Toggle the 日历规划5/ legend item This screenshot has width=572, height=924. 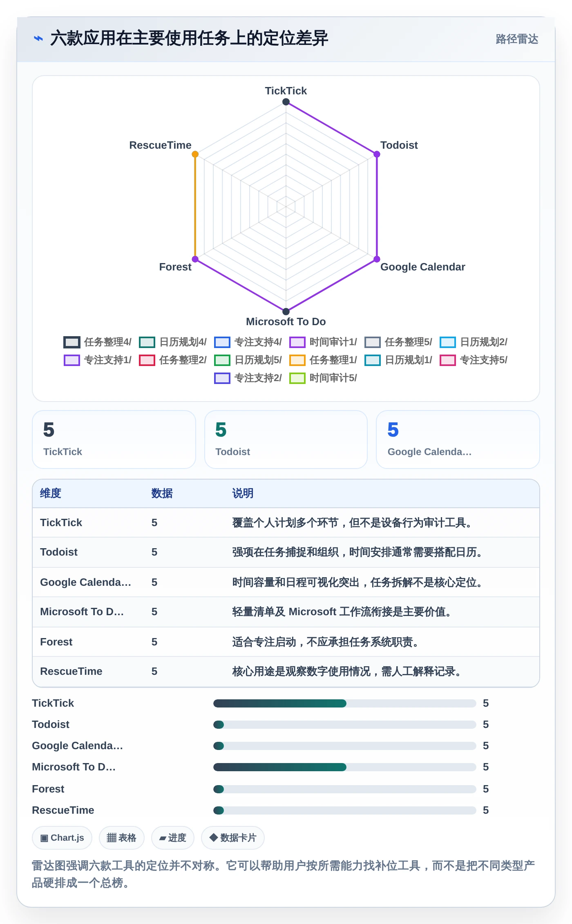point(248,360)
